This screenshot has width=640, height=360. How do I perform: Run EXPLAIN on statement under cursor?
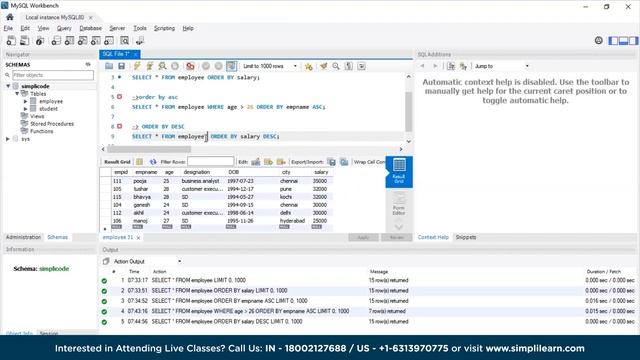coord(162,66)
